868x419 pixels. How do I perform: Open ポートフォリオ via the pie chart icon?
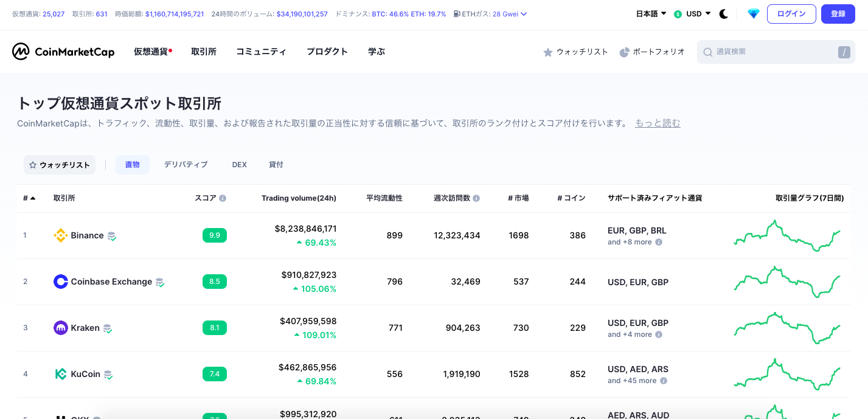click(624, 52)
